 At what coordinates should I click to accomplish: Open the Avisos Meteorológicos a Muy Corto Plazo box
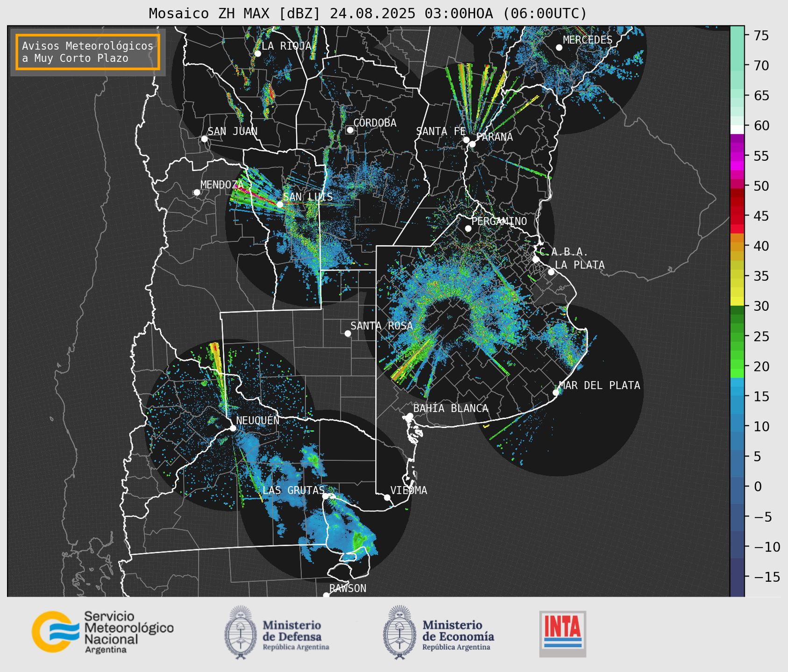tap(88, 52)
